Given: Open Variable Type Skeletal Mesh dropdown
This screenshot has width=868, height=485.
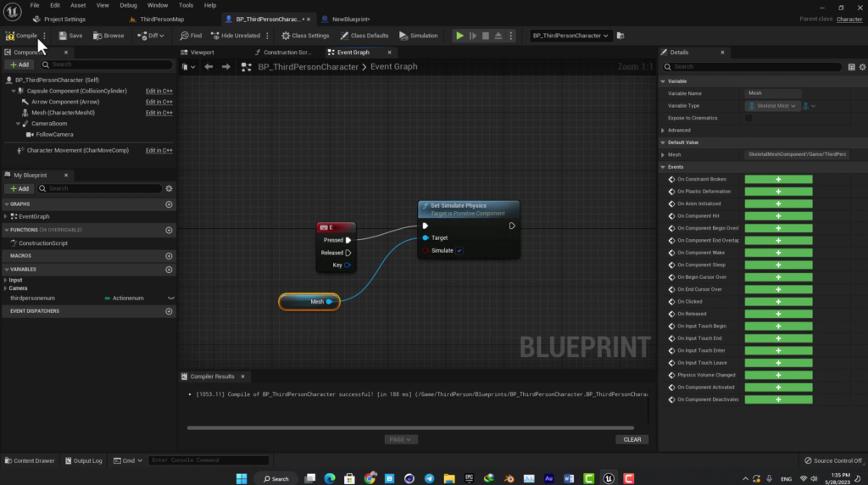Looking at the screenshot, I should [772, 106].
